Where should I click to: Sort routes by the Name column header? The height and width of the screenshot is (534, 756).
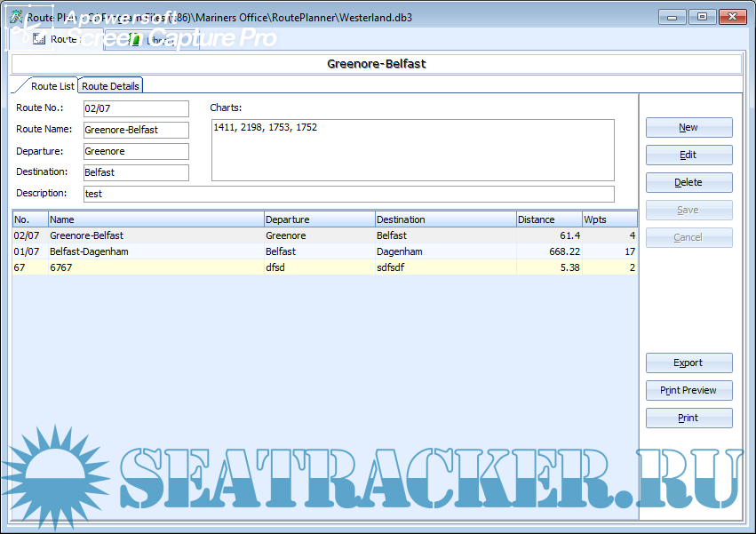(155, 219)
